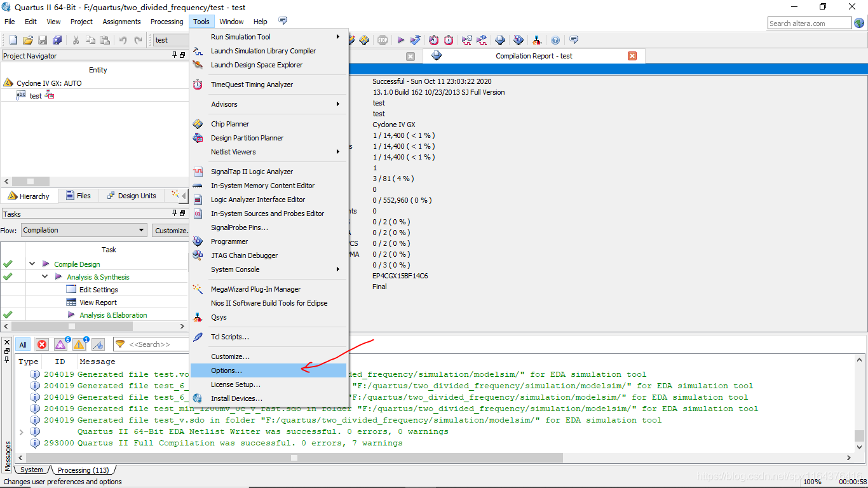Float the Tasks panel window
The width and height of the screenshot is (868, 488).
182,213
